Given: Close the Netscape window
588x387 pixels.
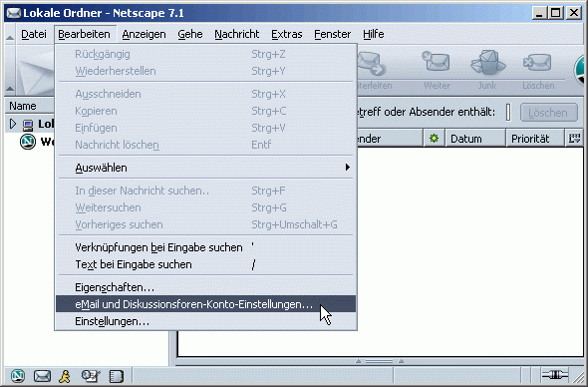Looking at the screenshot, I should click(x=574, y=13).
